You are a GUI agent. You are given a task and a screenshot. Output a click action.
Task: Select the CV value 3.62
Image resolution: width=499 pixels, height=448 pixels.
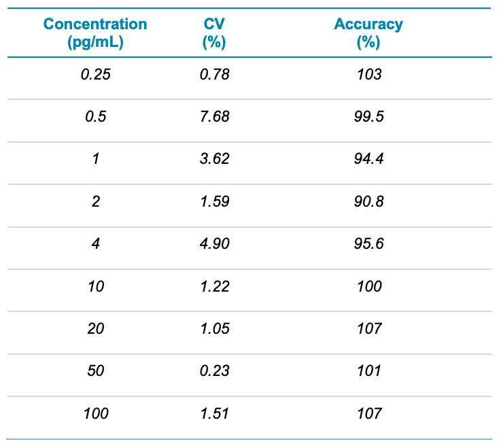pos(214,159)
